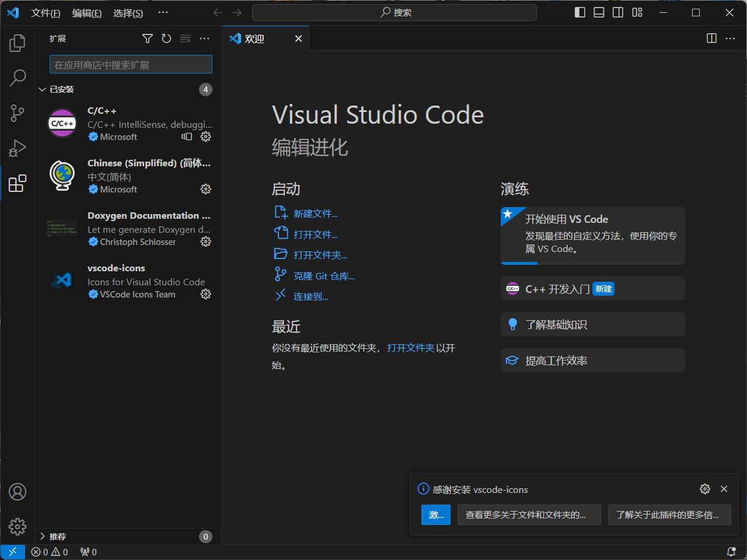Filter extensions with the funnel icon
747x560 pixels.
pyautogui.click(x=148, y=38)
